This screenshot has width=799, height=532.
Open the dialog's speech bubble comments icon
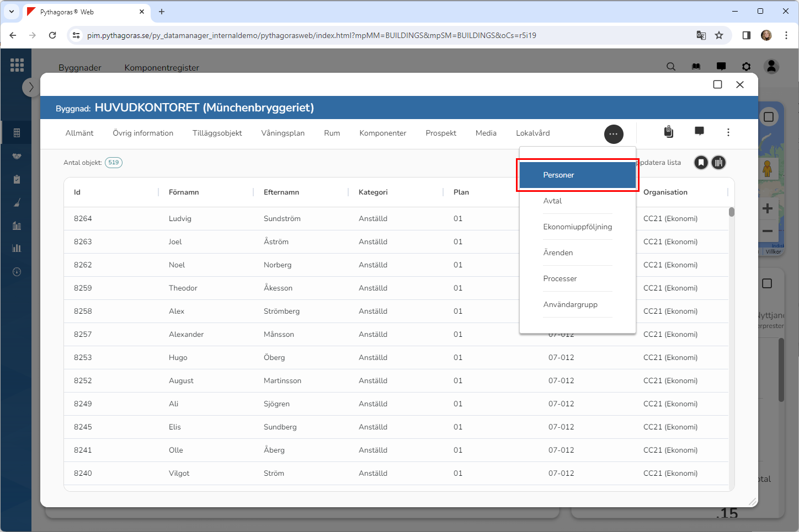tap(699, 131)
